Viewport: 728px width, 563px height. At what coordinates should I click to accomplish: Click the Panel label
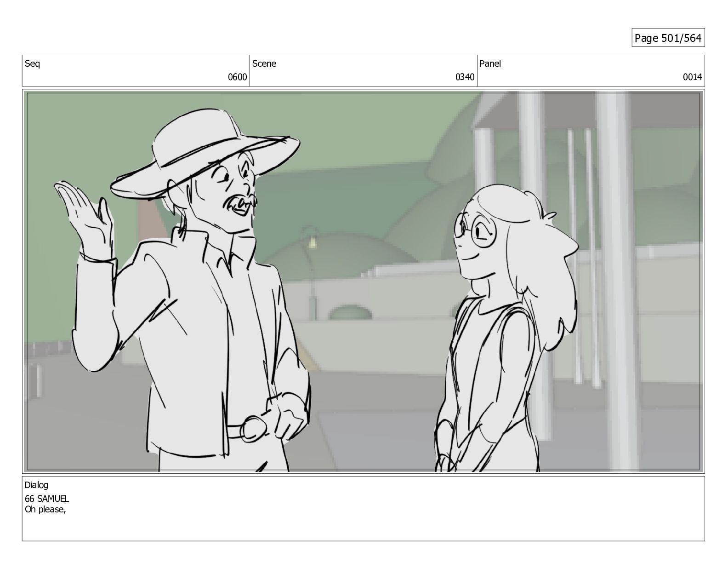[490, 64]
